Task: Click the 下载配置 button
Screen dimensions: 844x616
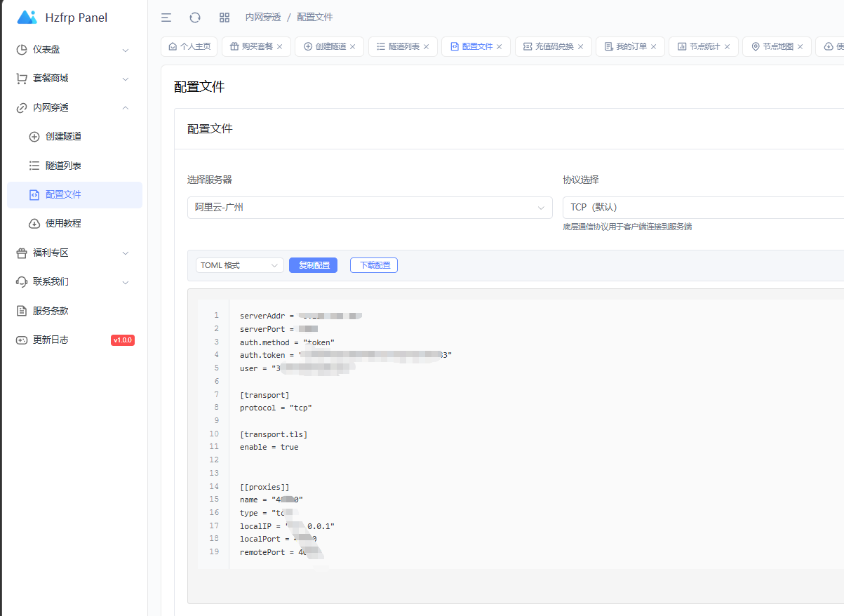Action: click(374, 265)
